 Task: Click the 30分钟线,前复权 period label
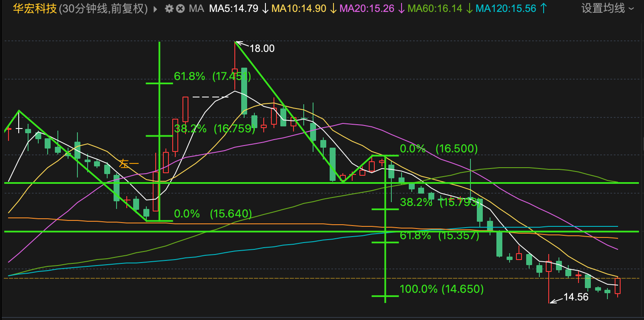pos(104,9)
